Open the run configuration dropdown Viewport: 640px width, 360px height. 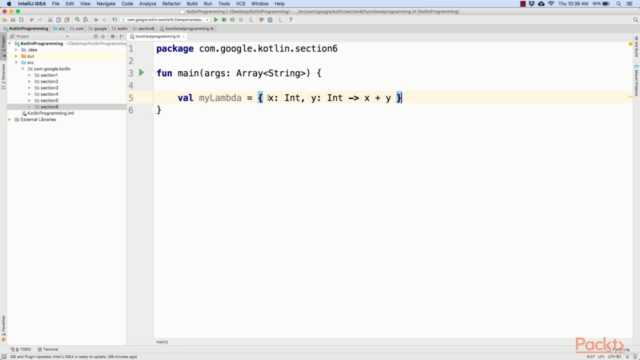(x=166, y=20)
